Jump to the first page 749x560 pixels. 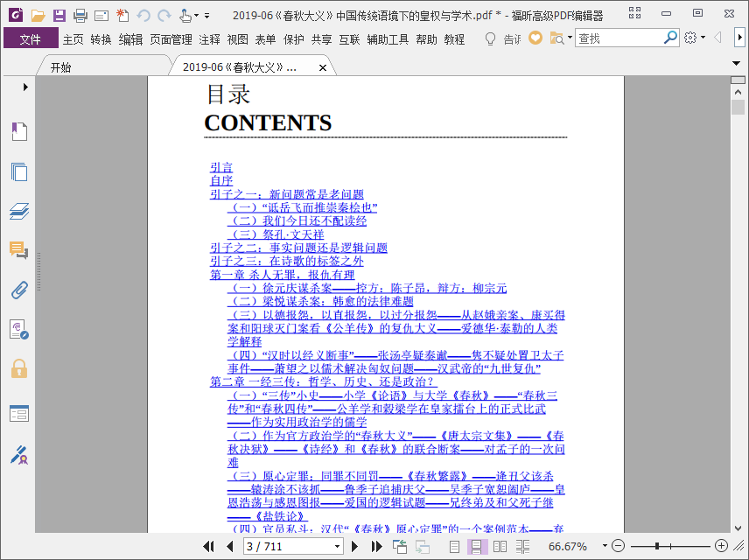[209, 546]
